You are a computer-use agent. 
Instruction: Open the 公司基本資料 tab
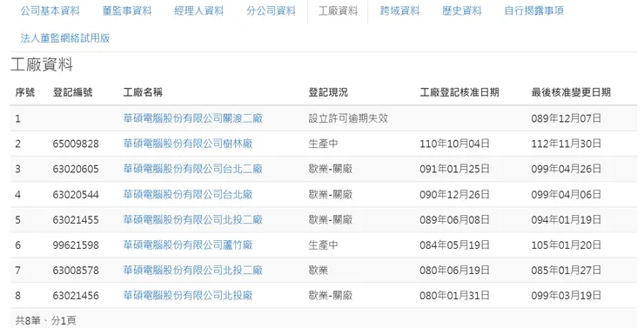click(x=50, y=11)
